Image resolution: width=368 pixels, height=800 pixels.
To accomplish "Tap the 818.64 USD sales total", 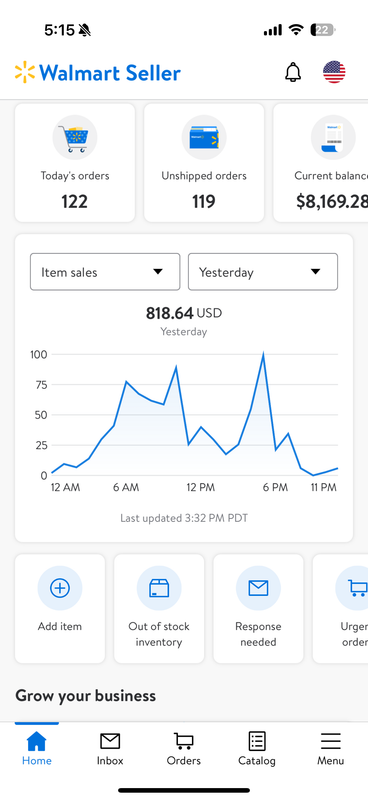I will pyautogui.click(x=184, y=313).
